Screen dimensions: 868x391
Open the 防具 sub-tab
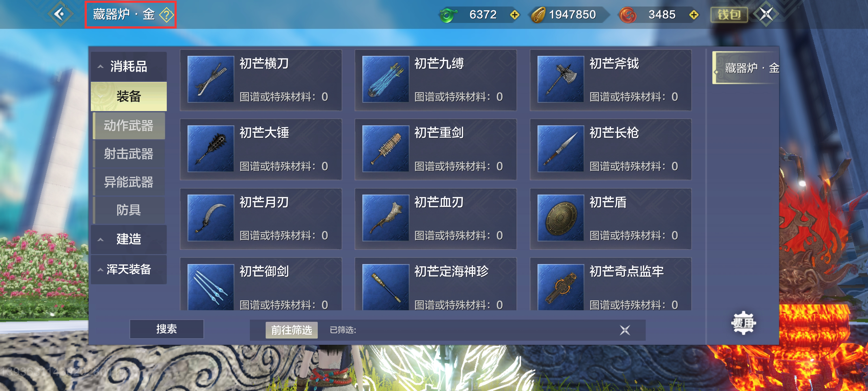pyautogui.click(x=129, y=210)
